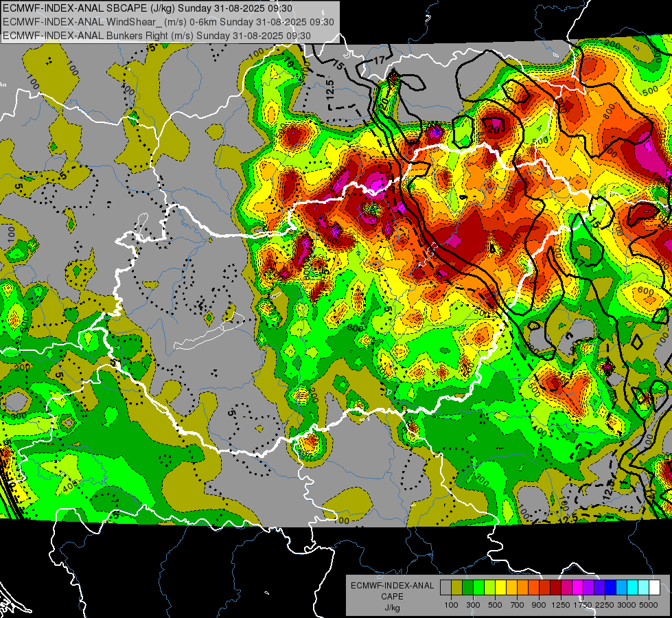Click the cyan legend swatch
Image resolution: width=672 pixels, height=618 pixels.
pos(633,587)
